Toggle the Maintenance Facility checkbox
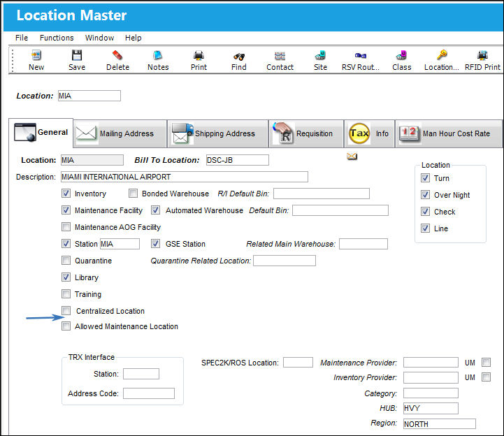 coord(66,210)
